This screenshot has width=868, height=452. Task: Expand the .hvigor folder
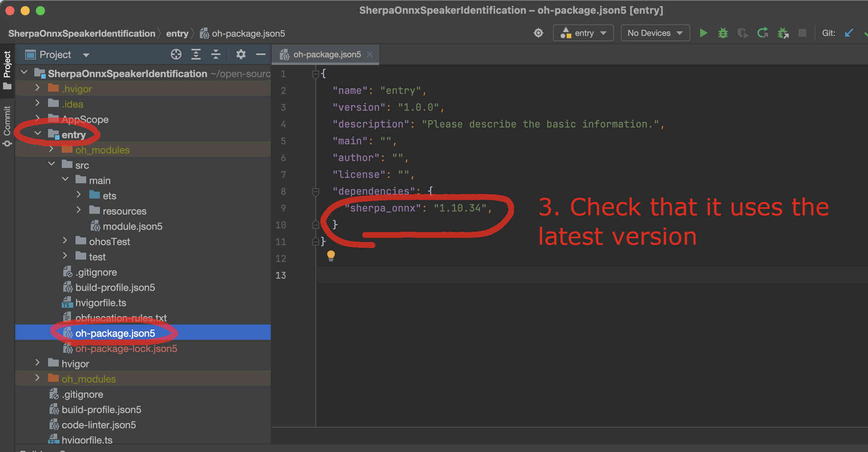click(x=37, y=88)
